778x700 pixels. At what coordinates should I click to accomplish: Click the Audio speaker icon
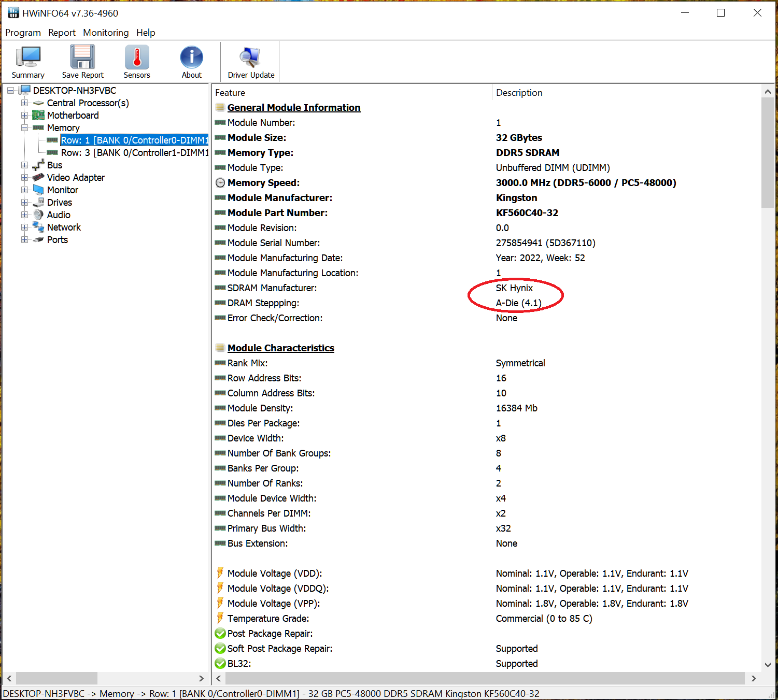pyautogui.click(x=38, y=215)
